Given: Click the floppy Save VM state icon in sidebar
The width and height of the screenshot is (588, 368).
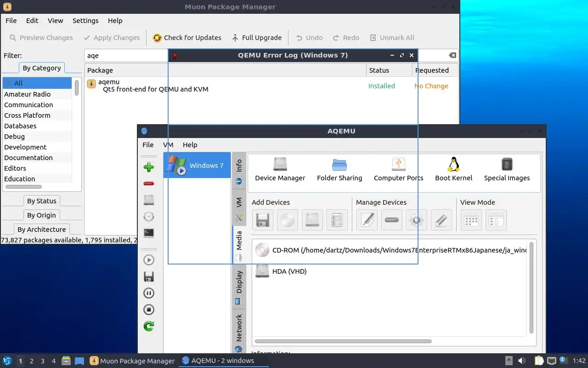Looking at the screenshot, I should click(x=148, y=276).
